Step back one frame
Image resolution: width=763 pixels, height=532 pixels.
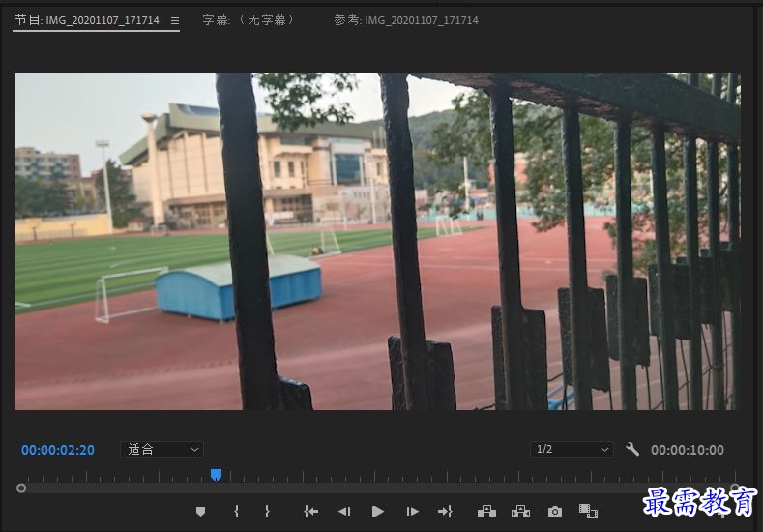(x=344, y=511)
